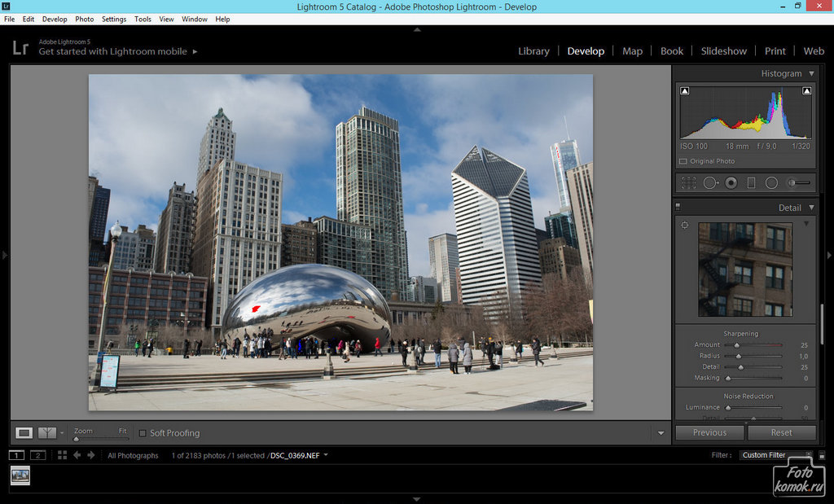Select the Red Eye Correction tool
The image size is (834, 504).
[x=731, y=183]
